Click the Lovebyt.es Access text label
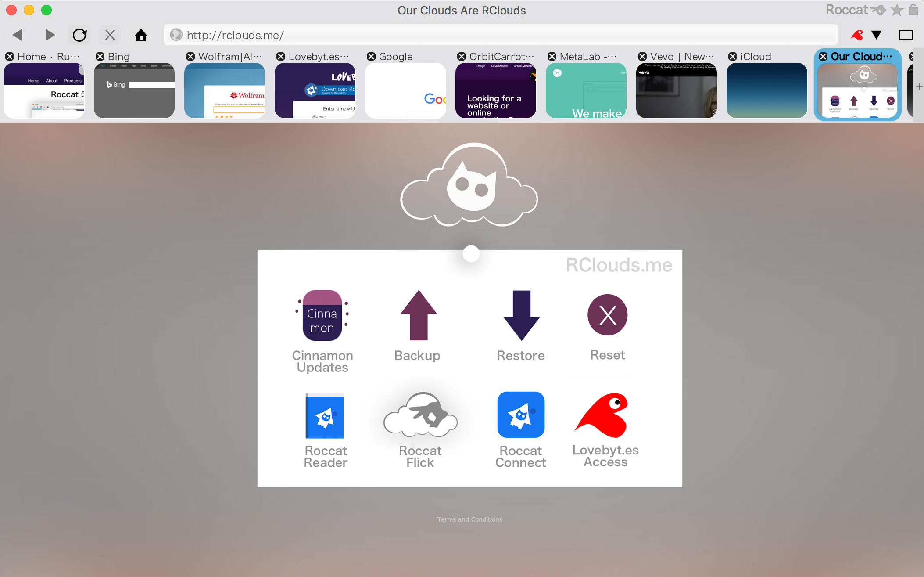Image resolution: width=924 pixels, height=577 pixels. tap(605, 456)
